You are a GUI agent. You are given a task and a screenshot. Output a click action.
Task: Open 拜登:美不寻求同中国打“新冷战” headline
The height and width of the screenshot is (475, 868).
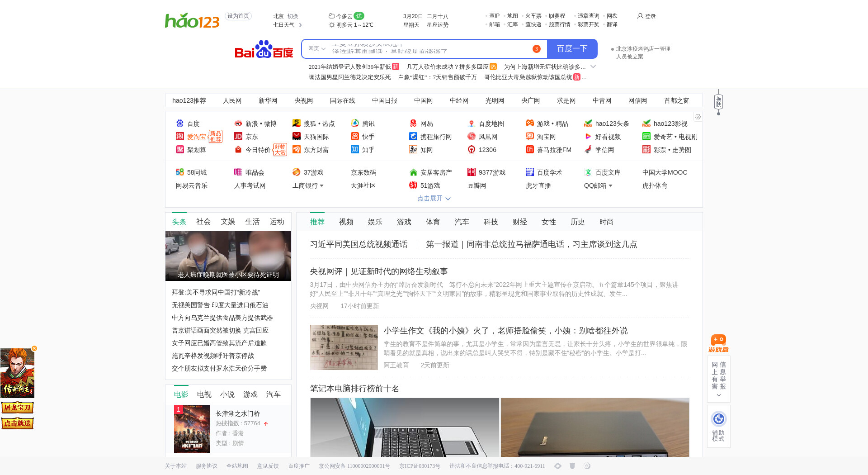216,293
